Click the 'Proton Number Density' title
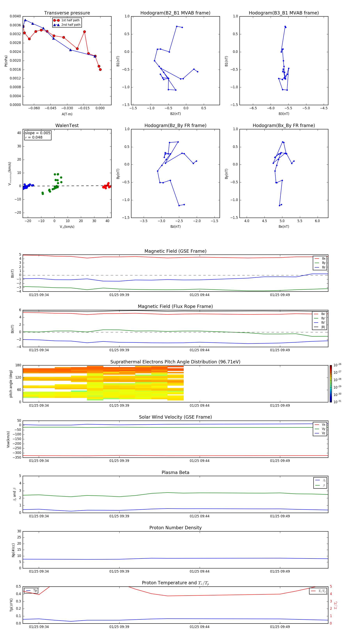 tap(175, 528)
